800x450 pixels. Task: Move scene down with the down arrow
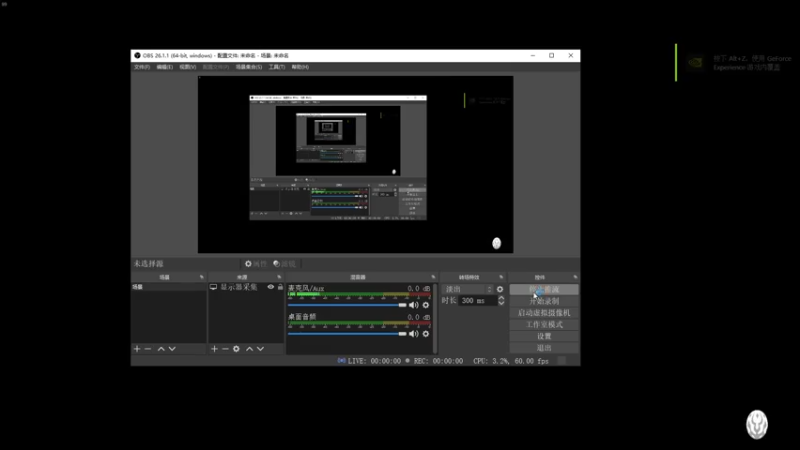click(x=172, y=349)
